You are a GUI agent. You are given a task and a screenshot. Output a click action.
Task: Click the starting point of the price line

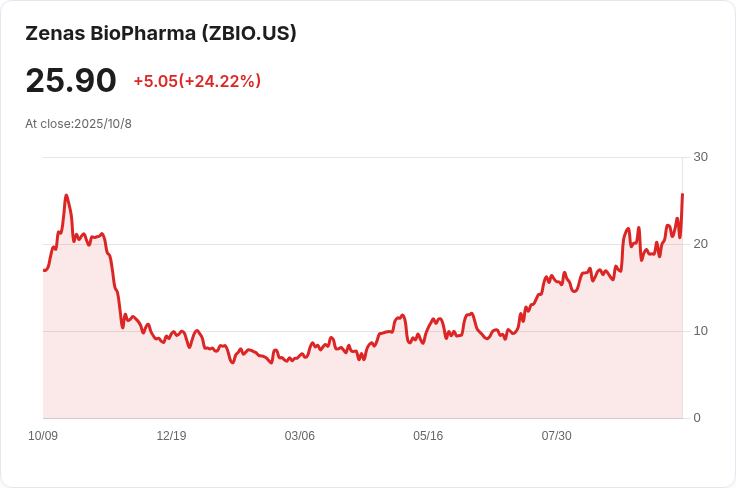click(44, 270)
